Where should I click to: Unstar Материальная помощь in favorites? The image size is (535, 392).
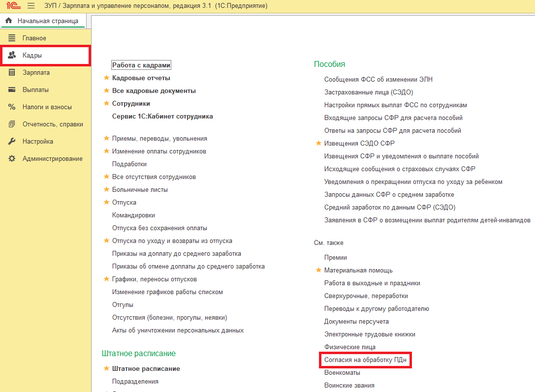click(318, 271)
